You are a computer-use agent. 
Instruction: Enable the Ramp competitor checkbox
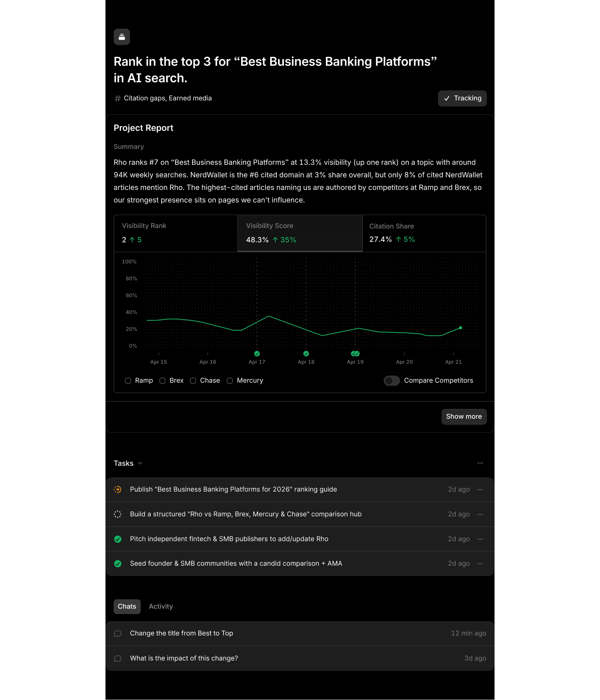128,381
